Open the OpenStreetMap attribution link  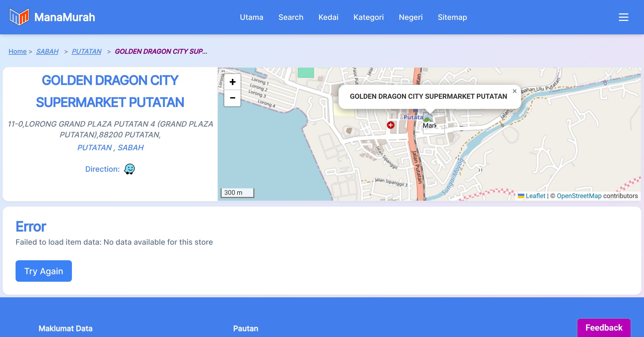(x=579, y=196)
